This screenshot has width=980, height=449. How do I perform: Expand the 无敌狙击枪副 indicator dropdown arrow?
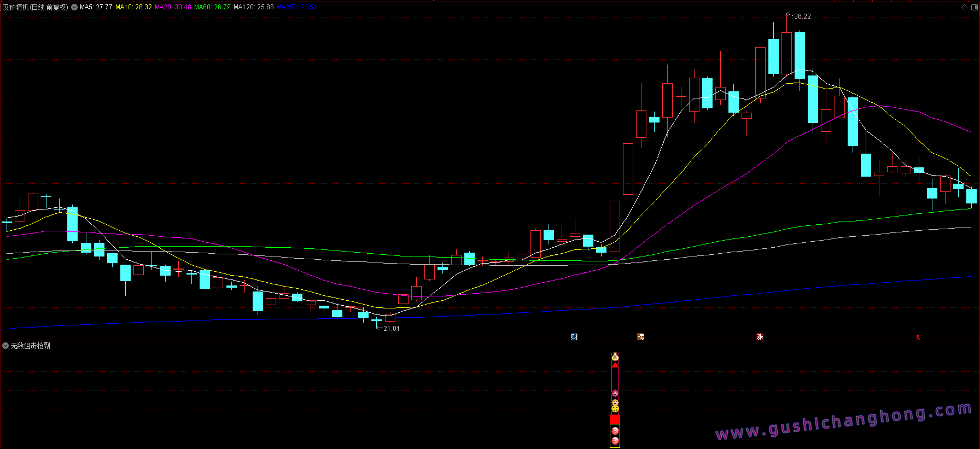click(x=5, y=346)
